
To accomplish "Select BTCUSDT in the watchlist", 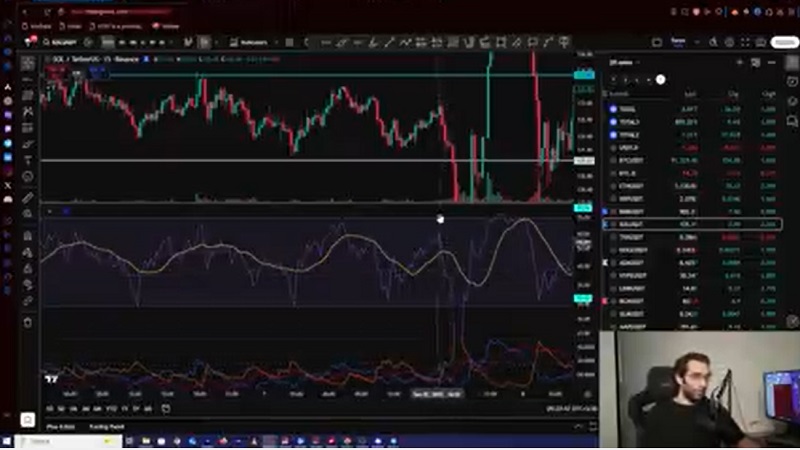I will coord(630,159).
